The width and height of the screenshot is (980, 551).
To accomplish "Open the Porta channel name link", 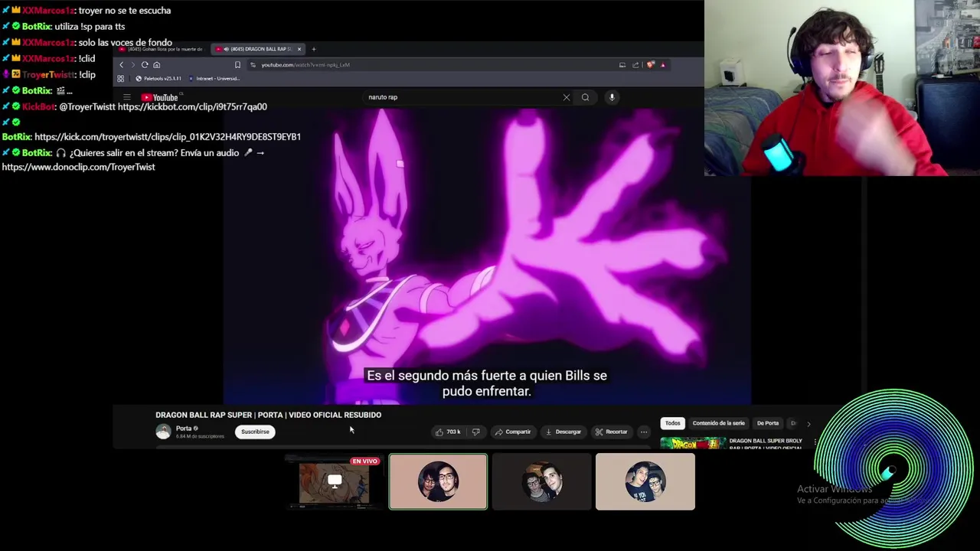I will click(x=184, y=429).
